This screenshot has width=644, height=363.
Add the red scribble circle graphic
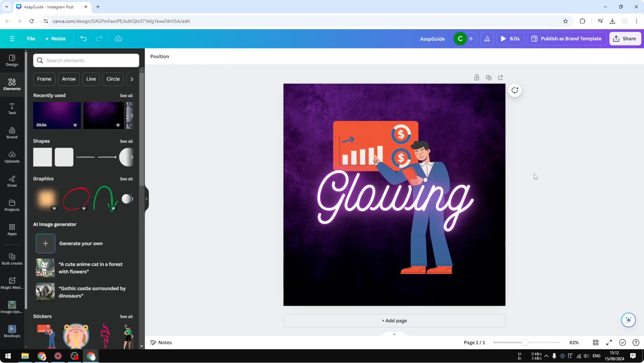point(76,199)
